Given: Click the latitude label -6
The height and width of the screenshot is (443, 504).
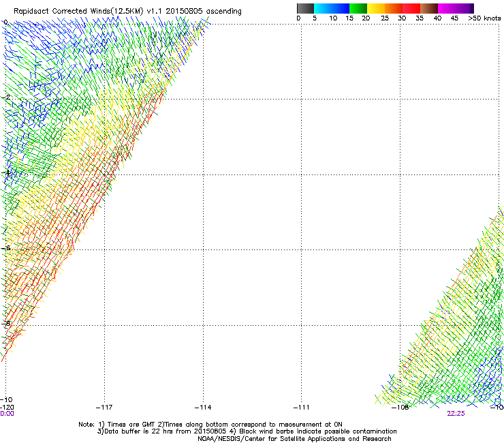Looking at the screenshot, I should tap(5, 247).
